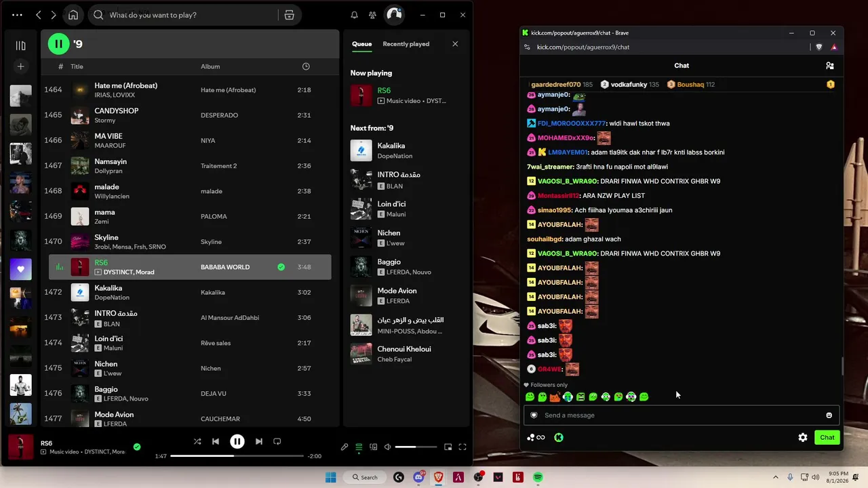Open the Browse icon in the search bar

[x=289, y=15]
